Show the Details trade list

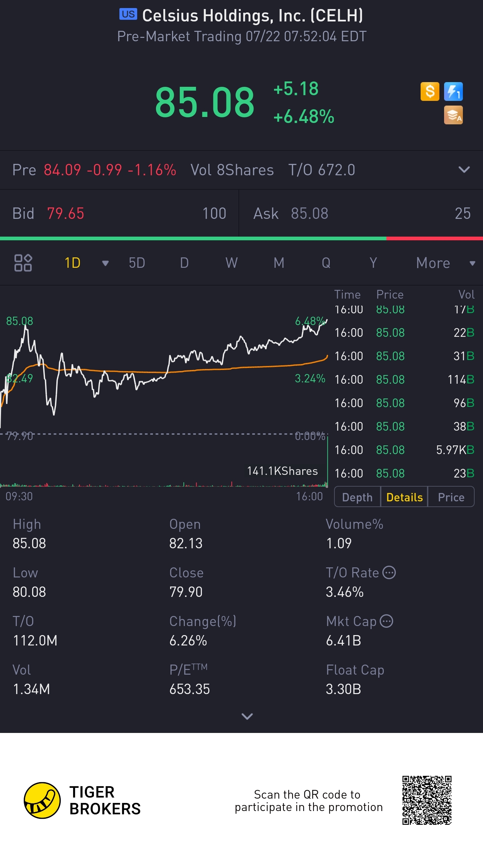pos(405,497)
